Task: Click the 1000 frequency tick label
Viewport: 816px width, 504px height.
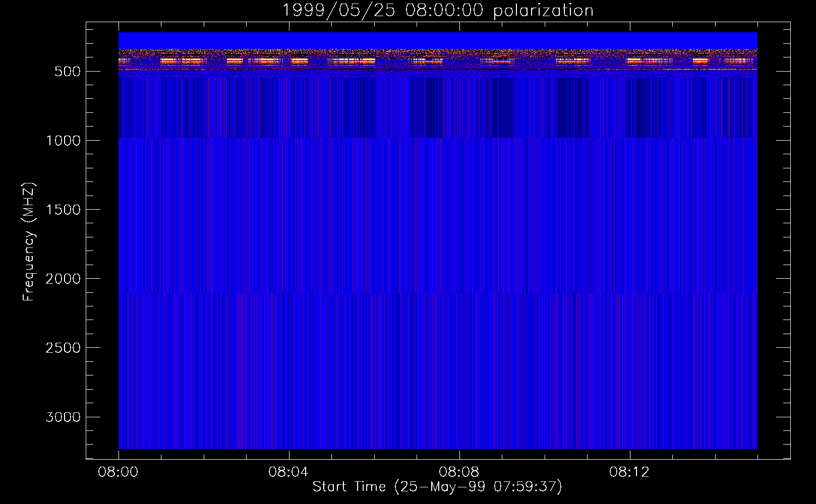Action: (63, 141)
